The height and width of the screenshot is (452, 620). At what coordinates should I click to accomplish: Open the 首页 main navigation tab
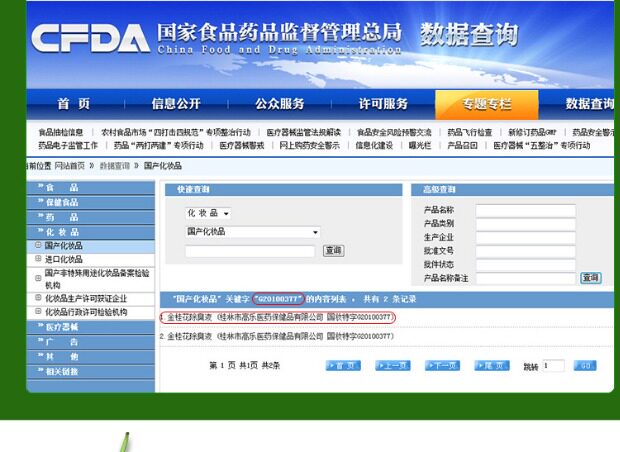tap(74, 104)
